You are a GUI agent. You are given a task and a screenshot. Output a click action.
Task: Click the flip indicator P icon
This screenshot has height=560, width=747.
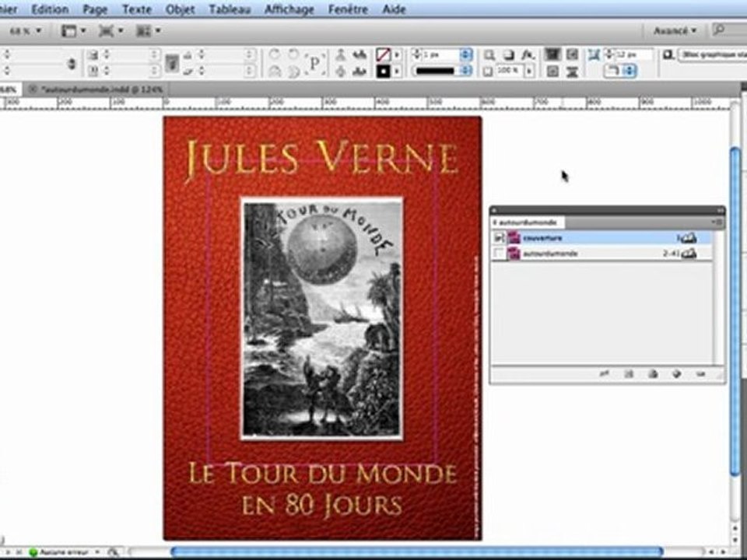pyautogui.click(x=315, y=63)
